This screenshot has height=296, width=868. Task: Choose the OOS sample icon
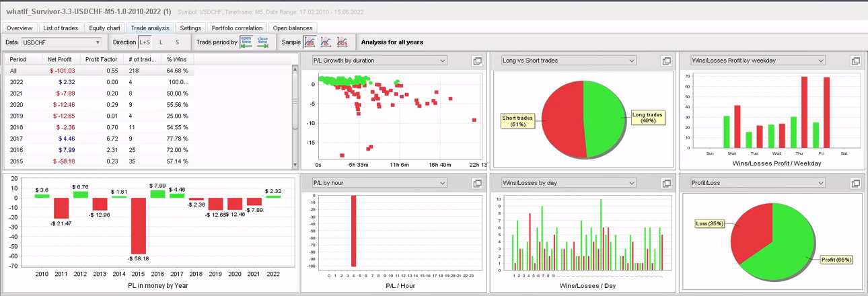tap(342, 42)
